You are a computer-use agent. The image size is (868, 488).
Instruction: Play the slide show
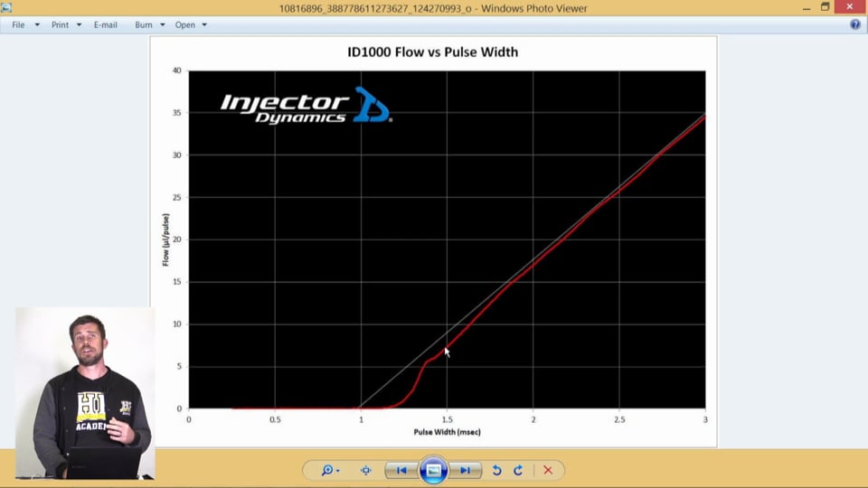click(x=433, y=470)
